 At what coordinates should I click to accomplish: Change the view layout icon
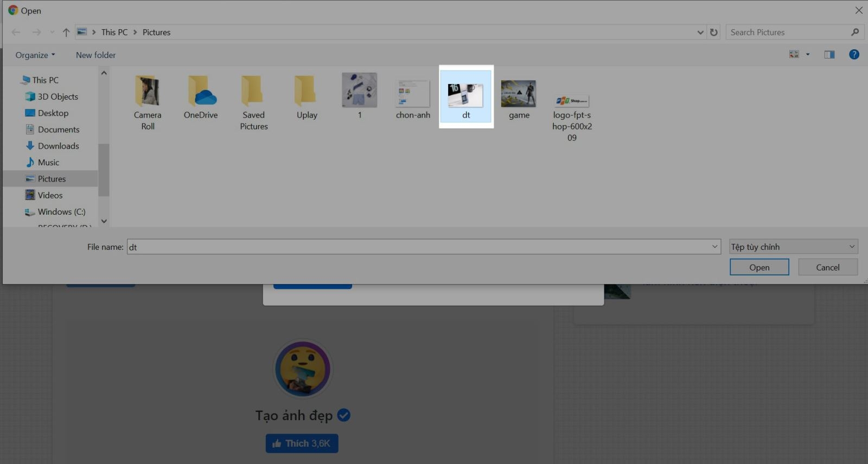[x=794, y=54]
